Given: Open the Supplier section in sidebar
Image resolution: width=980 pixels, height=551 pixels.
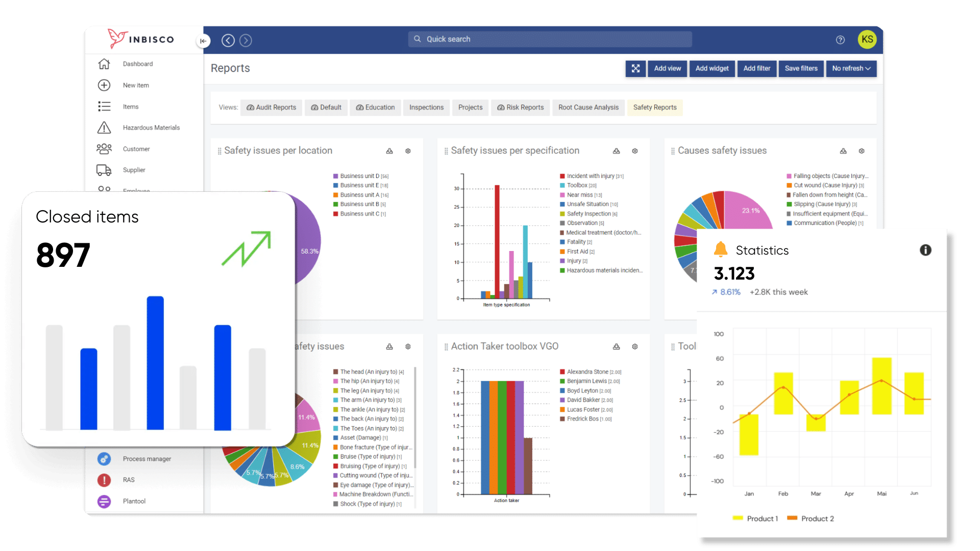Looking at the screenshot, I should 105,170.
